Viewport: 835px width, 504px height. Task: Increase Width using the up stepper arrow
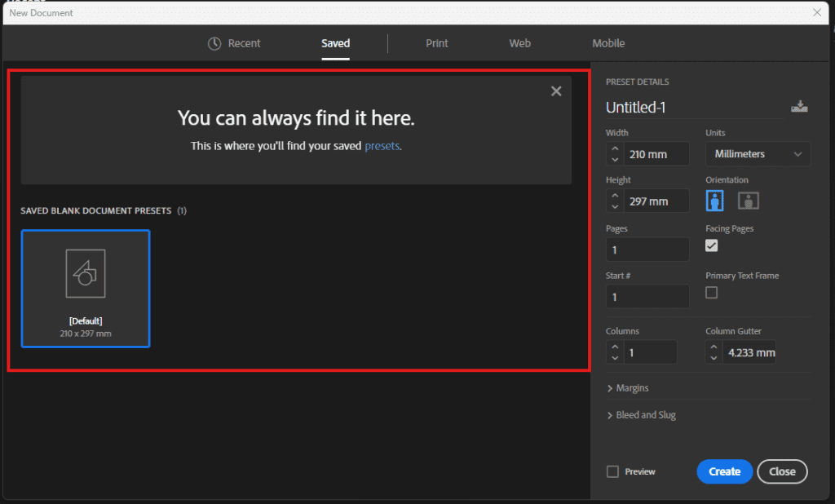click(614, 148)
